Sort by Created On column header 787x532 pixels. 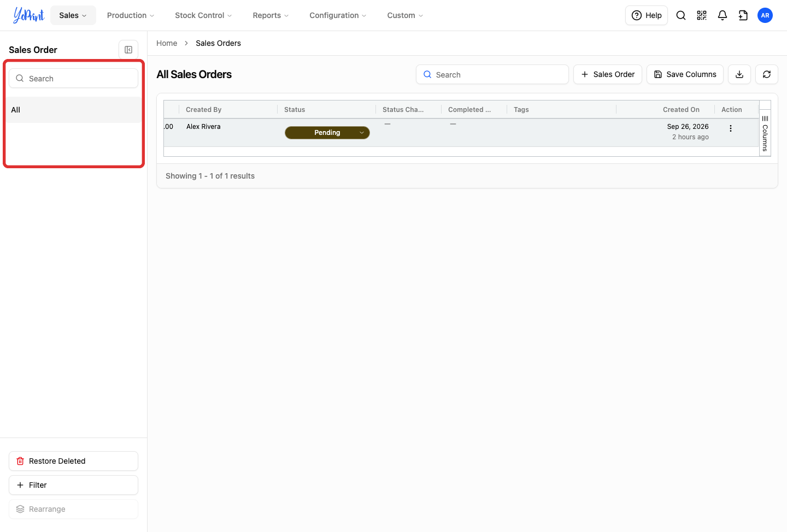pos(681,110)
